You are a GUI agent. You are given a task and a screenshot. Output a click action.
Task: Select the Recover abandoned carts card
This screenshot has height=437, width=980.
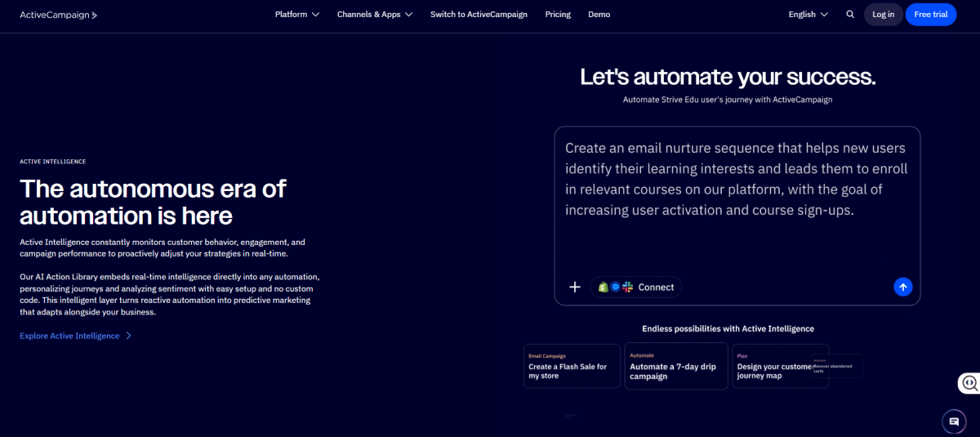point(837,366)
